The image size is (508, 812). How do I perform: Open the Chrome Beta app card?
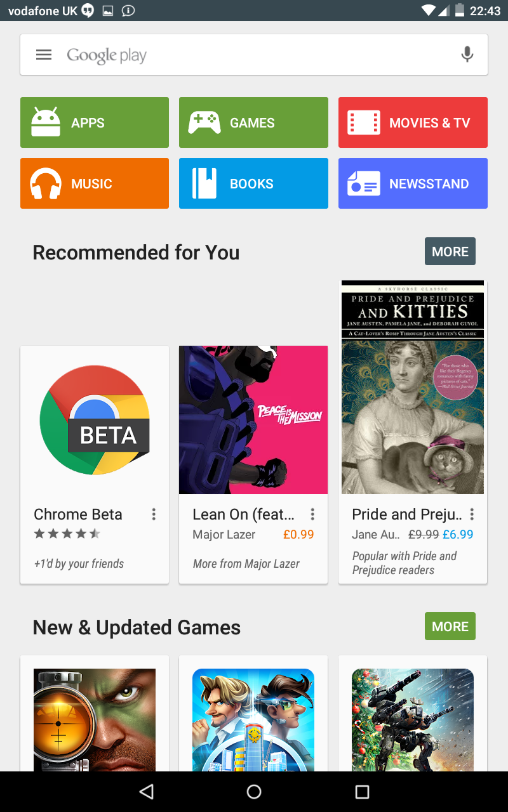pos(95,464)
